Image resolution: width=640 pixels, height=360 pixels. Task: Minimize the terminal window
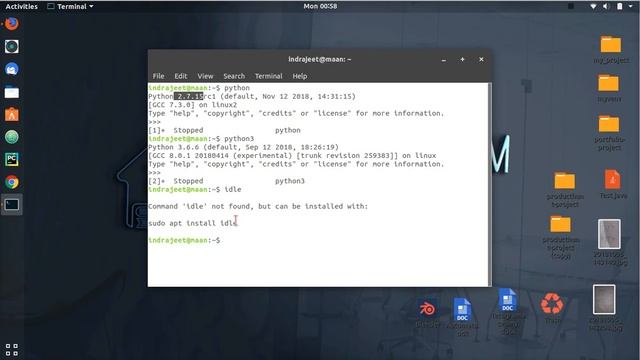[x=444, y=60]
